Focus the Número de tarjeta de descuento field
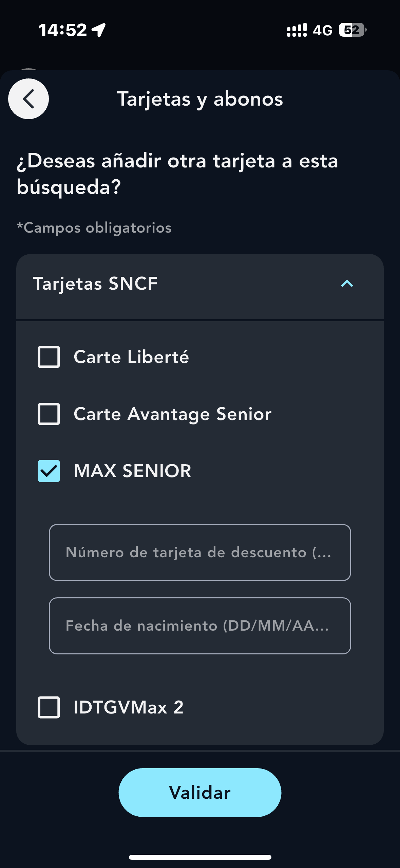Screen dimensions: 400x868 pyautogui.click(x=200, y=553)
